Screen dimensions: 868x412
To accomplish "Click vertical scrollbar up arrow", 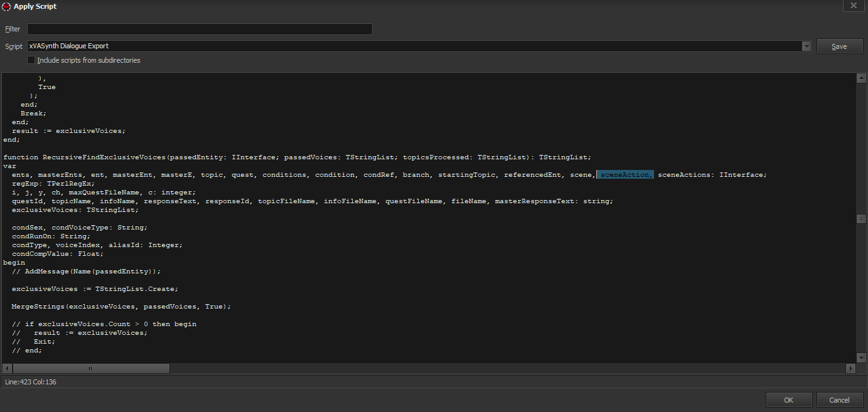I will [861, 78].
